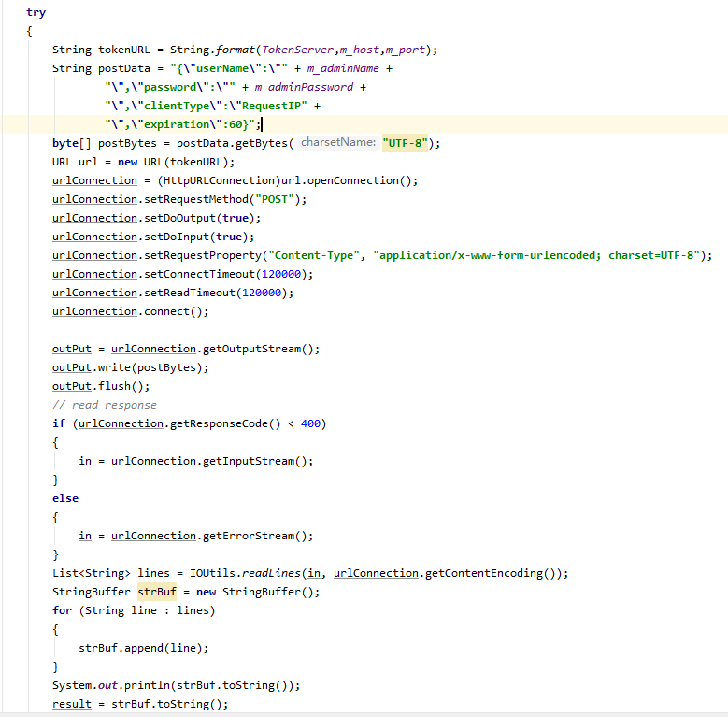Click highlighted 'strBuf' variable declaration
The width and height of the screenshot is (728, 717).
157,592
